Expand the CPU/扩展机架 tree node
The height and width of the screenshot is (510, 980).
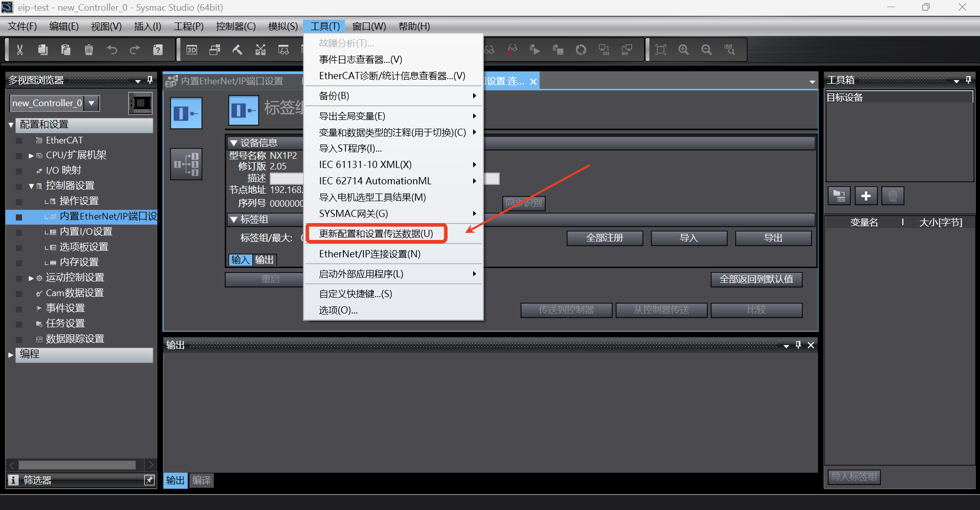pos(31,156)
